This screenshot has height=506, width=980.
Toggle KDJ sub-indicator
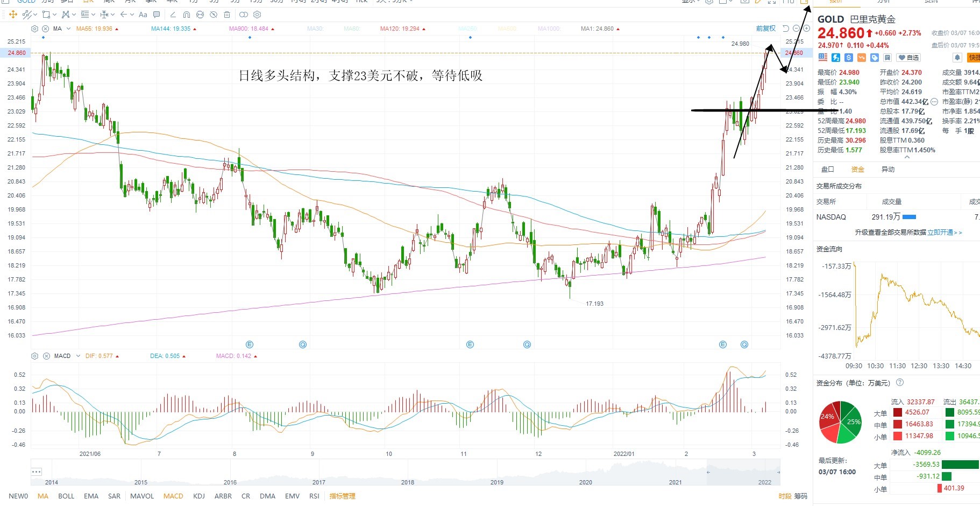coord(199,496)
